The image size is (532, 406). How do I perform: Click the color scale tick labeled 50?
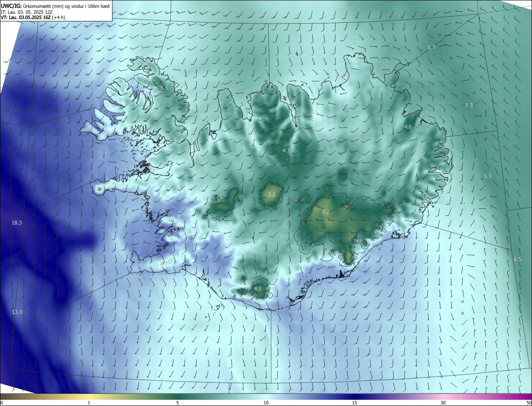(529, 403)
